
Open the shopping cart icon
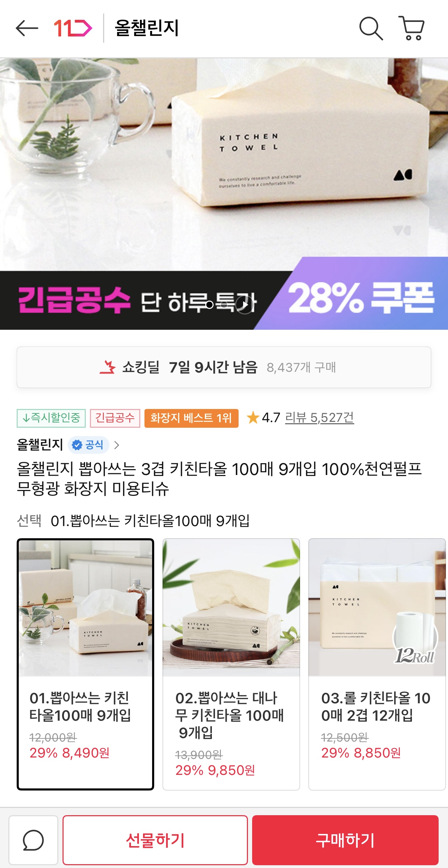[x=412, y=28]
